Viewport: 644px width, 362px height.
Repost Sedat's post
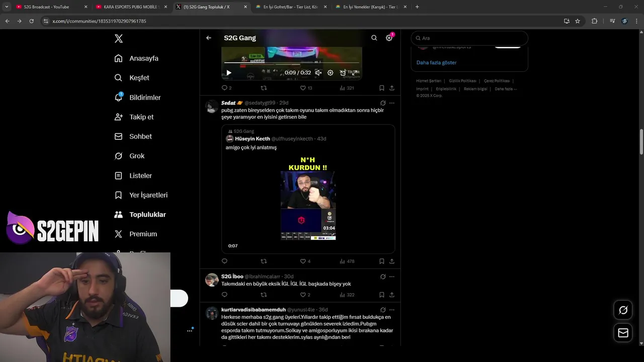pyautogui.click(x=264, y=261)
